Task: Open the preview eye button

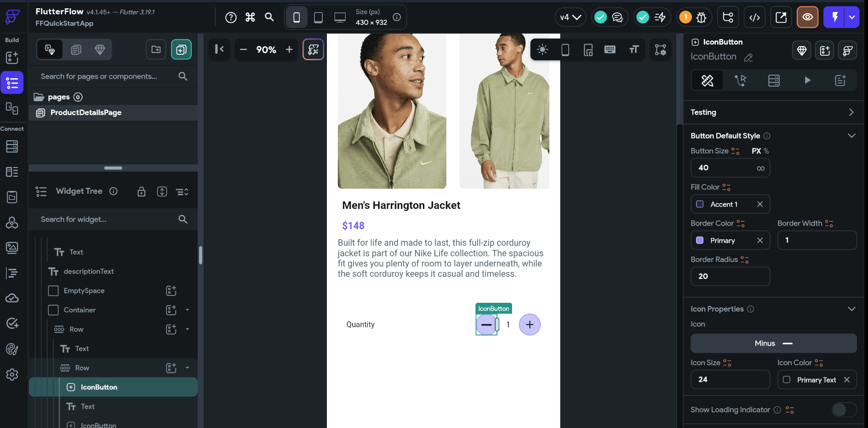Action: (x=807, y=17)
